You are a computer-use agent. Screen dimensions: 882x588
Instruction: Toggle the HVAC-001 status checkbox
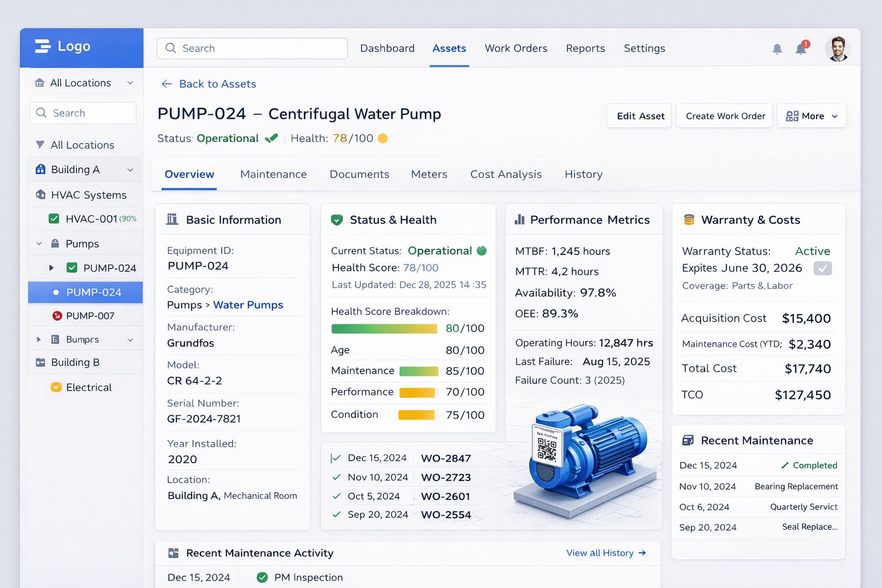pos(53,219)
